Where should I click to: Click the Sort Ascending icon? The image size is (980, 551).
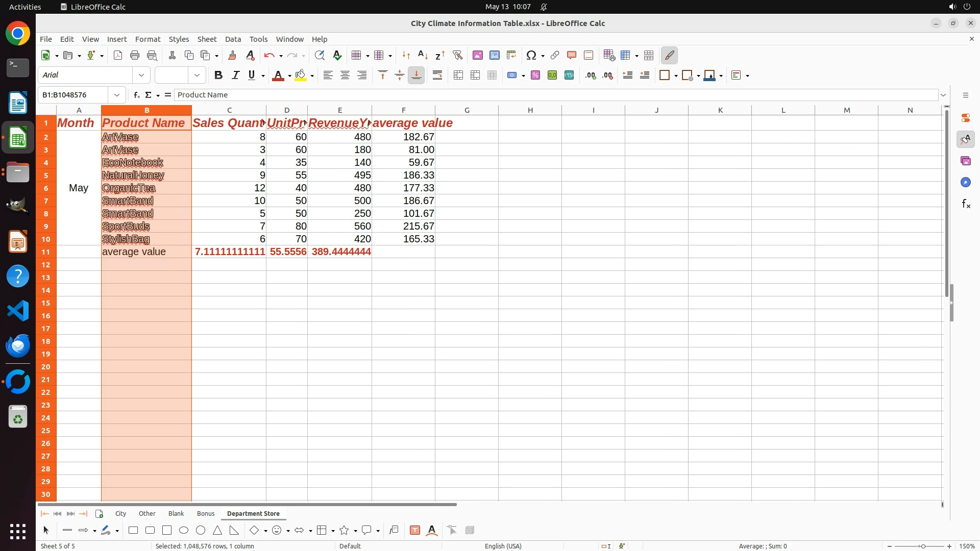coord(423,55)
